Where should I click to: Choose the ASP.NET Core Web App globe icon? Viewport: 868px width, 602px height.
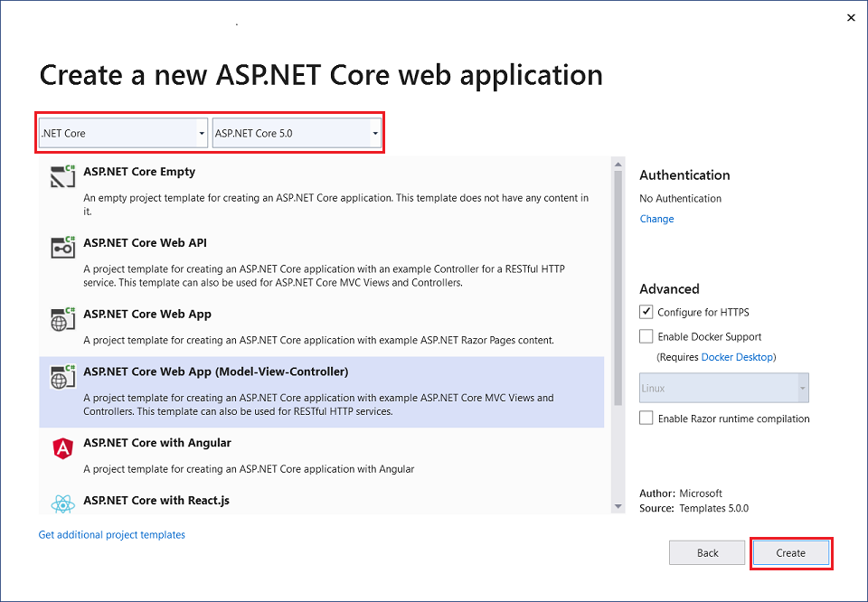(62, 320)
